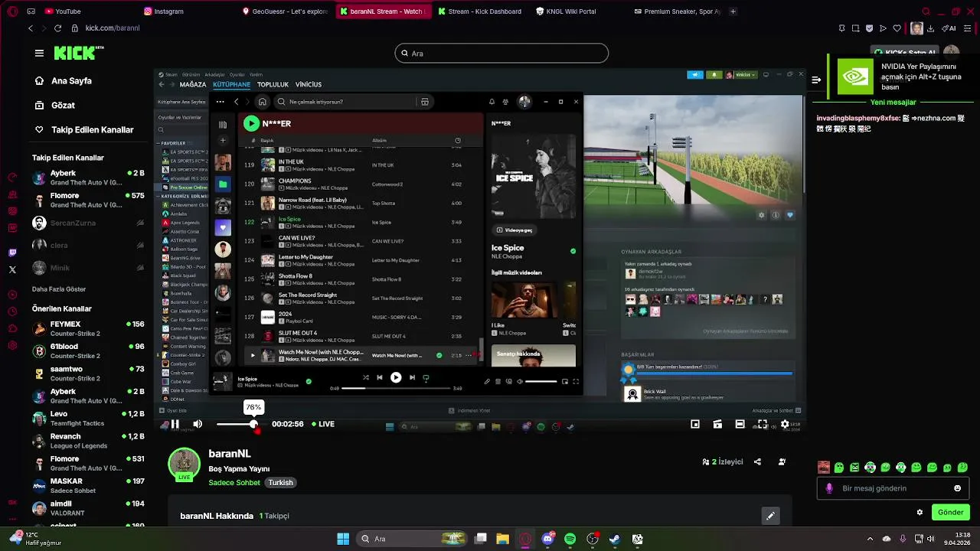This screenshot has height=551, width=980.
Task: Open Revanch League of Legends channel
Action: (89, 441)
